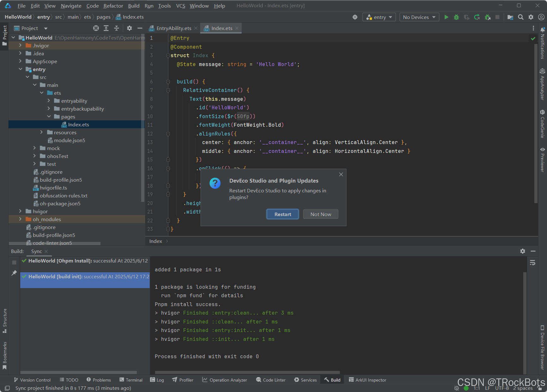This screenshot has height=392, width=547.
Task: Click the UTF-8 encoding status item
Action: [x=502, y=388]
